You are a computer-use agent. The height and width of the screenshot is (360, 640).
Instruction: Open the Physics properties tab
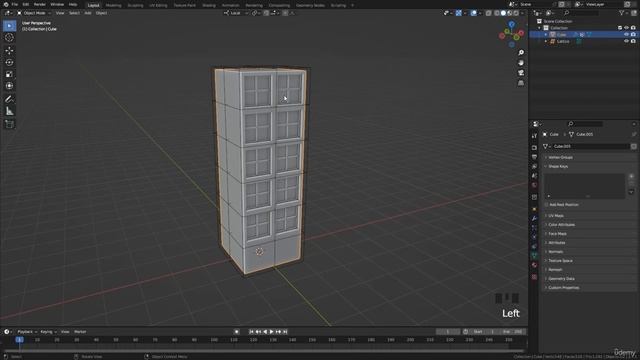click(x=534, y=237)
